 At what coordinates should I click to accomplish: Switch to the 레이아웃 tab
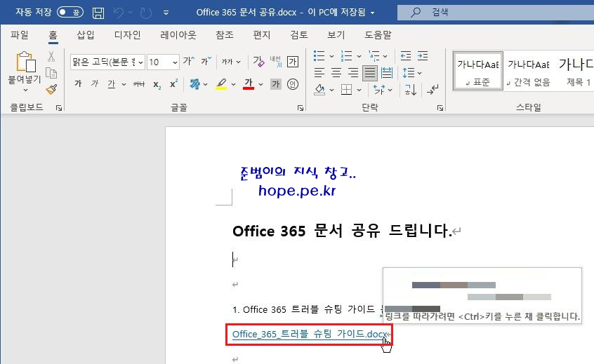[x=178, y=35]
